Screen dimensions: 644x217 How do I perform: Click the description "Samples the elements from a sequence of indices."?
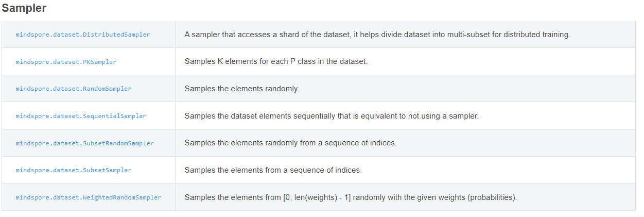273,170
